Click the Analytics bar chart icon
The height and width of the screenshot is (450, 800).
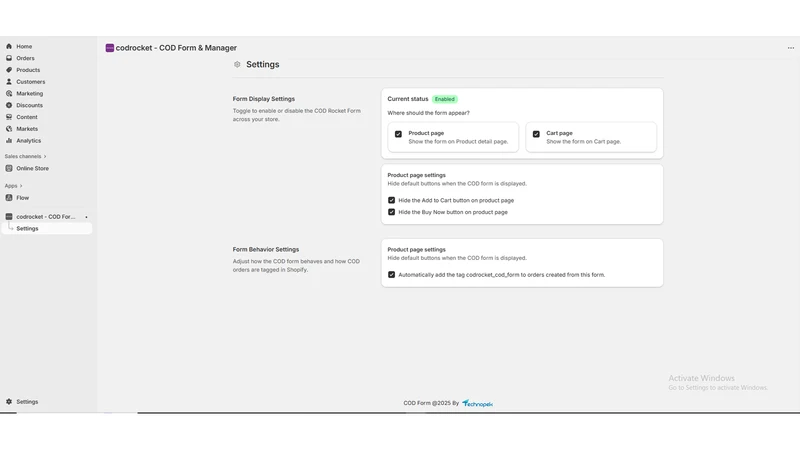(9, 140)
